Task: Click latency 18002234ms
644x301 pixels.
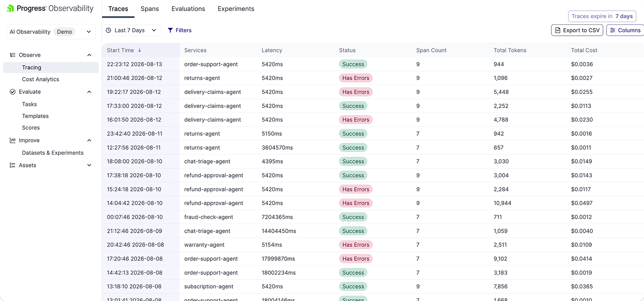Action: pyautogui.click(x=279, y=273)
